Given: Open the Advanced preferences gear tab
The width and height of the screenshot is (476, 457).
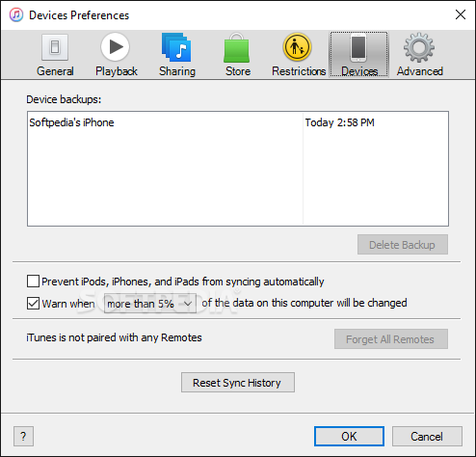Looking at the screenshot, I should pos(419,55).
